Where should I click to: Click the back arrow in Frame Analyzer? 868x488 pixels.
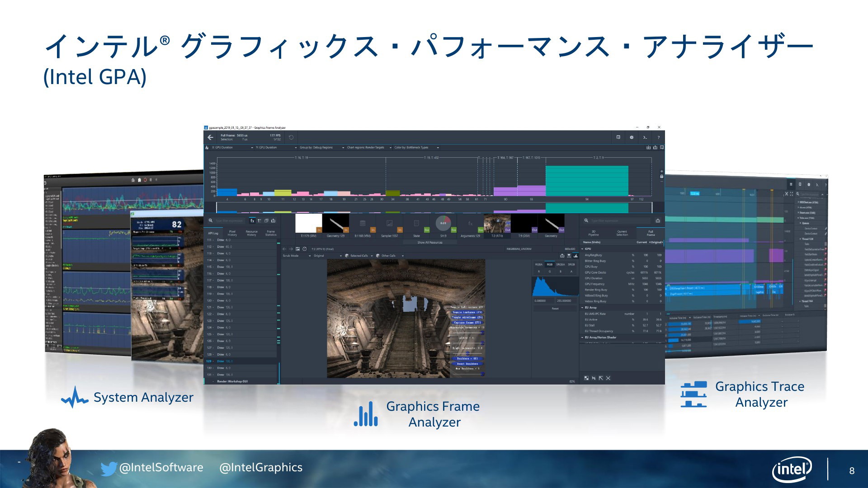point(210,137)
